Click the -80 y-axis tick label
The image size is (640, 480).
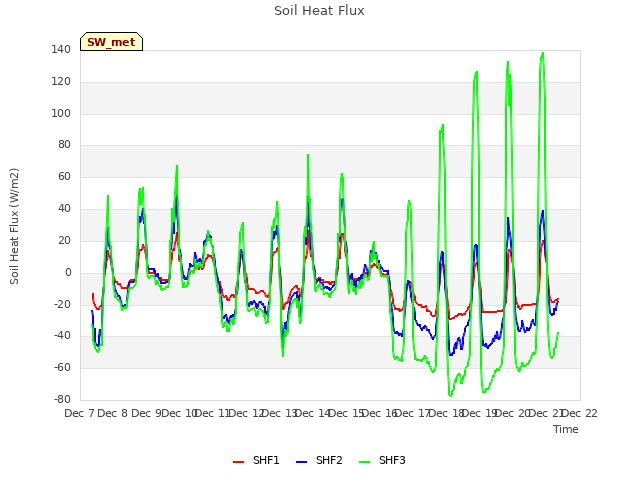[x=62, y=399]
